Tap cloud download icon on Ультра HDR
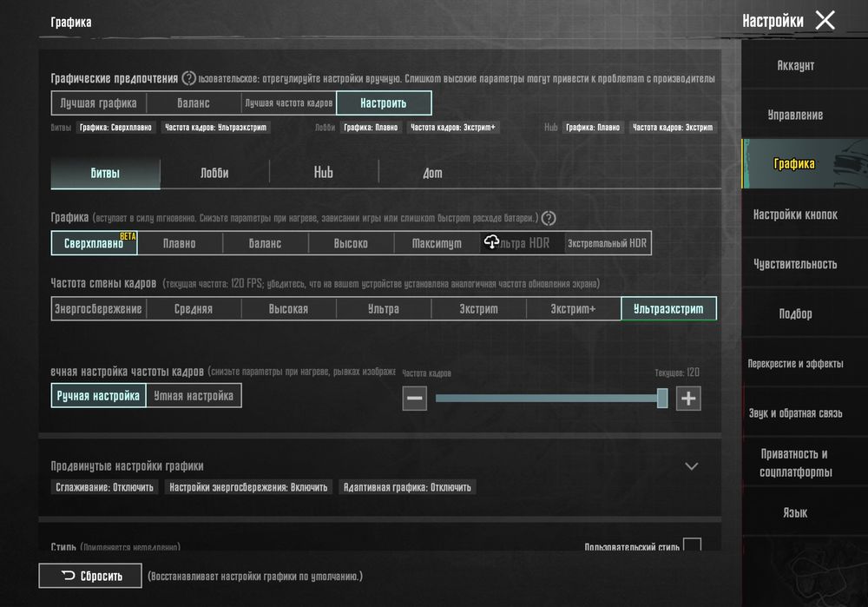Viewport: 868px width, 607px height. pyautogui.click(x=491, y=241)
